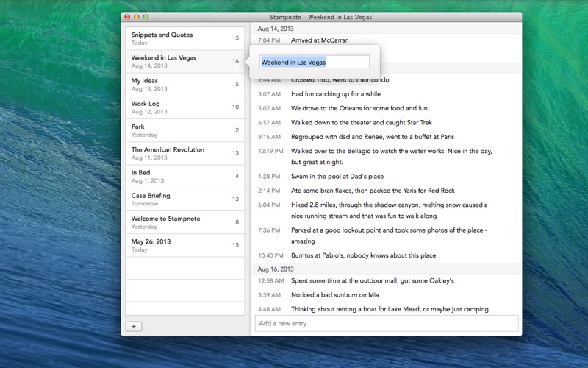588x368 pixels.
Task: Click the 7:04 PM timestamp
Action: 269,40
